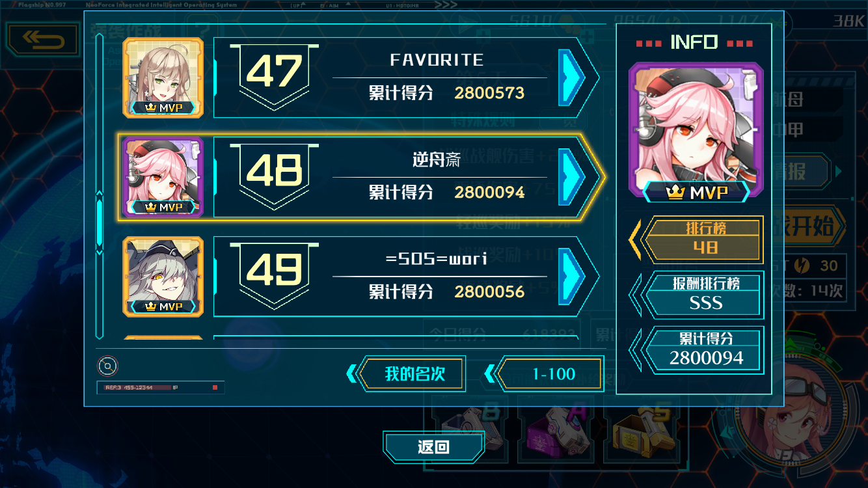Expand details arrow for FAVORITE entry

[572, 78]
